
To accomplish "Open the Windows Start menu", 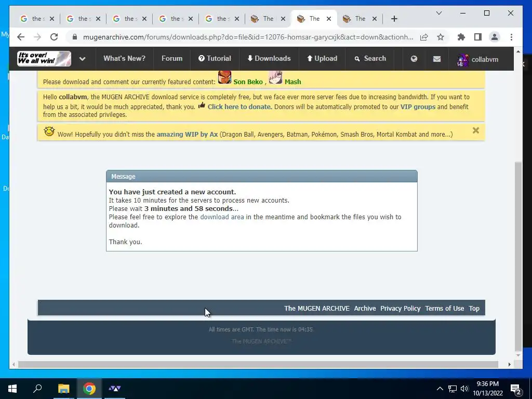I will pos(12,389).
